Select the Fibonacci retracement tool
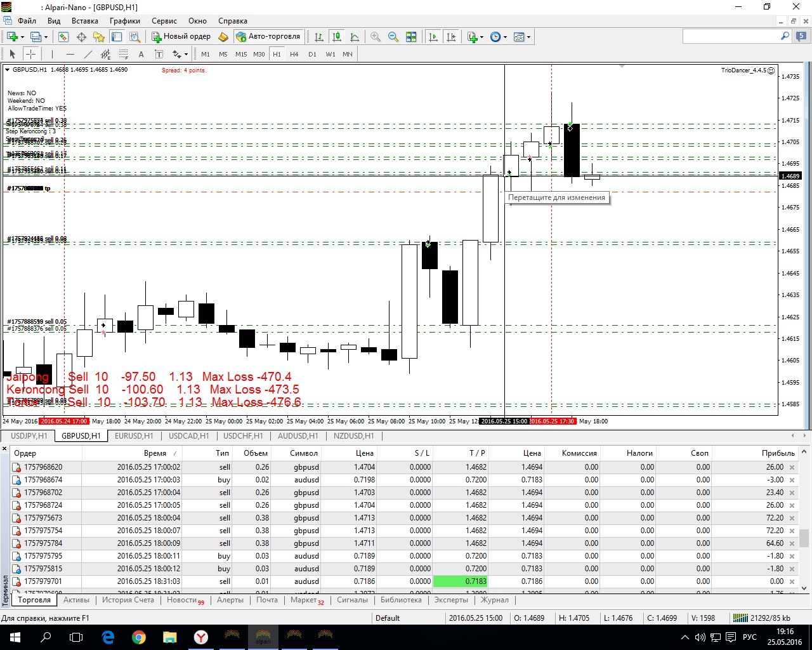The height and width of the screenshot is (650, 812). 123,54
